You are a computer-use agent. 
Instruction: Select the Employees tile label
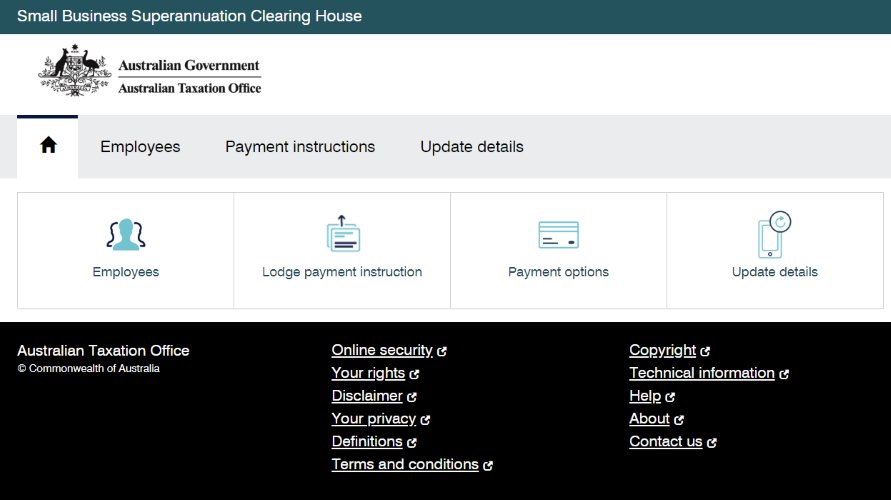click(x=126, y=272)
